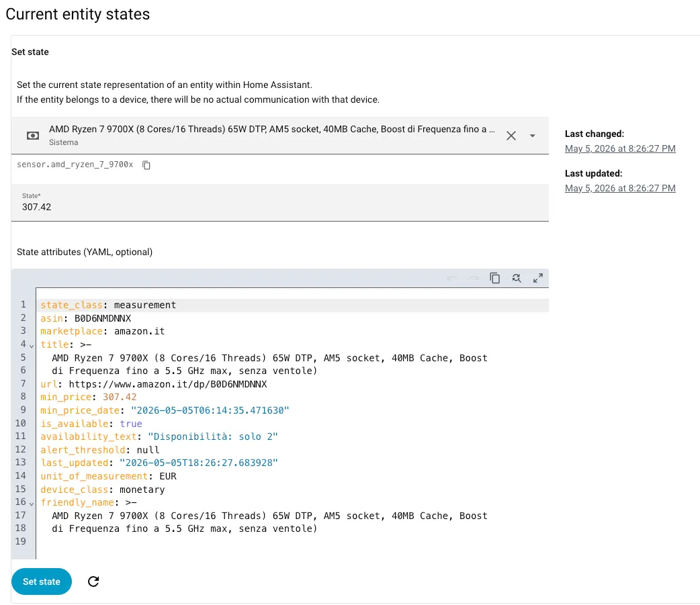Redo the YAML editor change
This screenshot has height=605, width=700.
[473, 279]
